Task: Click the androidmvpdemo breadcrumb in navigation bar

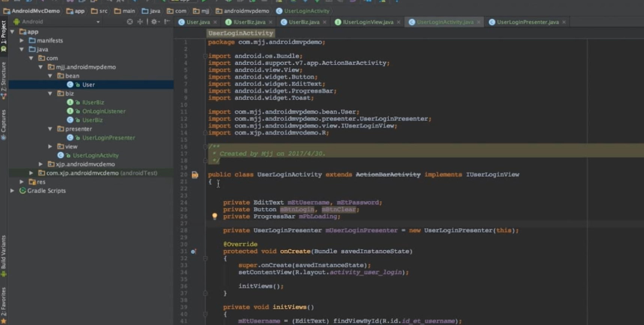Action: tap(243, 11)
